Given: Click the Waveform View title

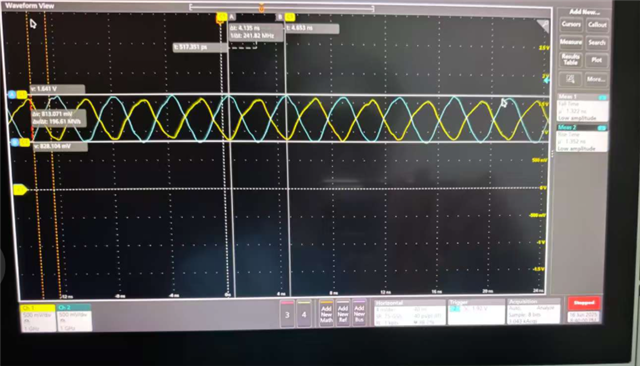Looking at the screenshot, I should pyautogui.click(x=30, y=6).
